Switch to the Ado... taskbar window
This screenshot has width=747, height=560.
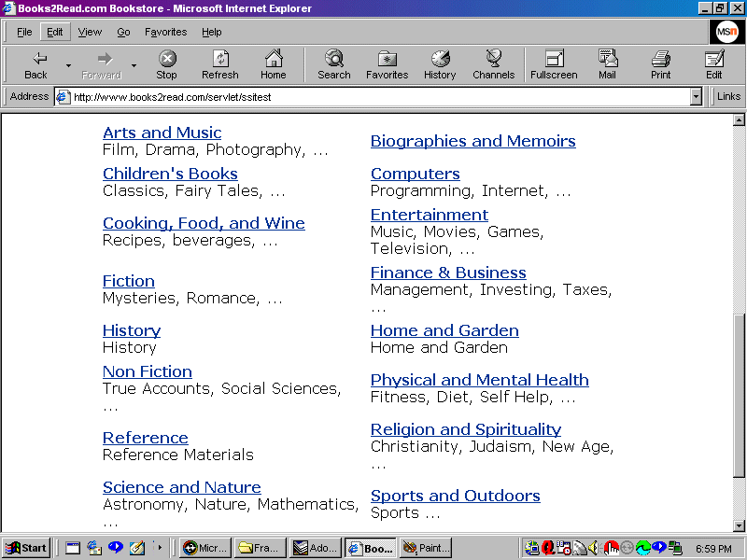(316, 548)
